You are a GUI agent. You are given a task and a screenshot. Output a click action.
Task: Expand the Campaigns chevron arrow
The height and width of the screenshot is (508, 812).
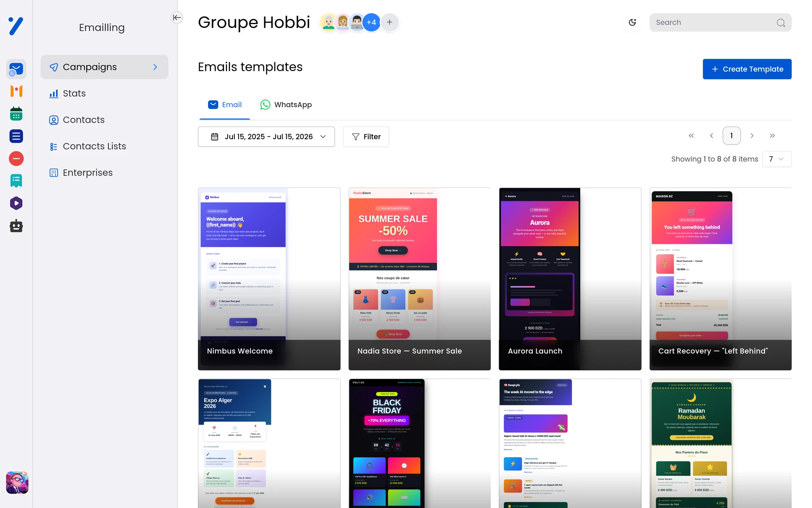point(155,67)
